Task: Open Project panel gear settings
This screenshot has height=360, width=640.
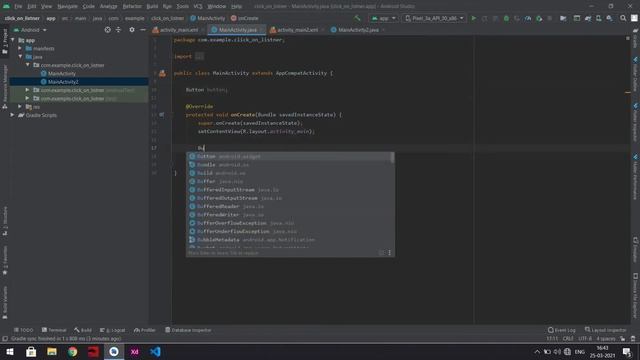Action: point(132,30)
